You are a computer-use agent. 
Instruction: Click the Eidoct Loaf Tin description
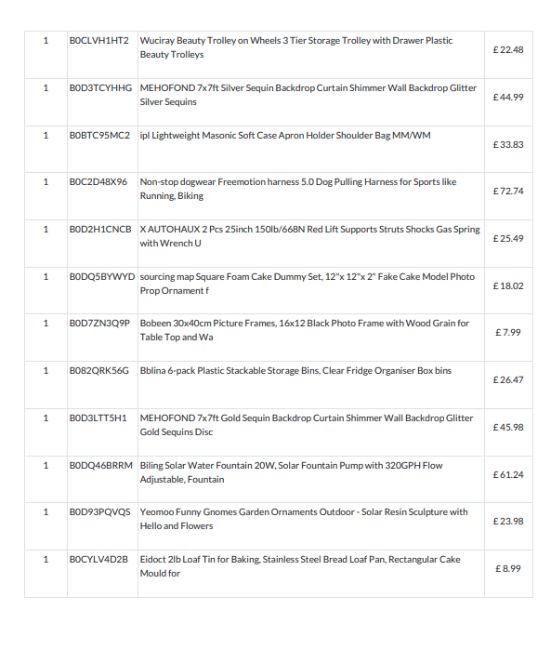300,566
